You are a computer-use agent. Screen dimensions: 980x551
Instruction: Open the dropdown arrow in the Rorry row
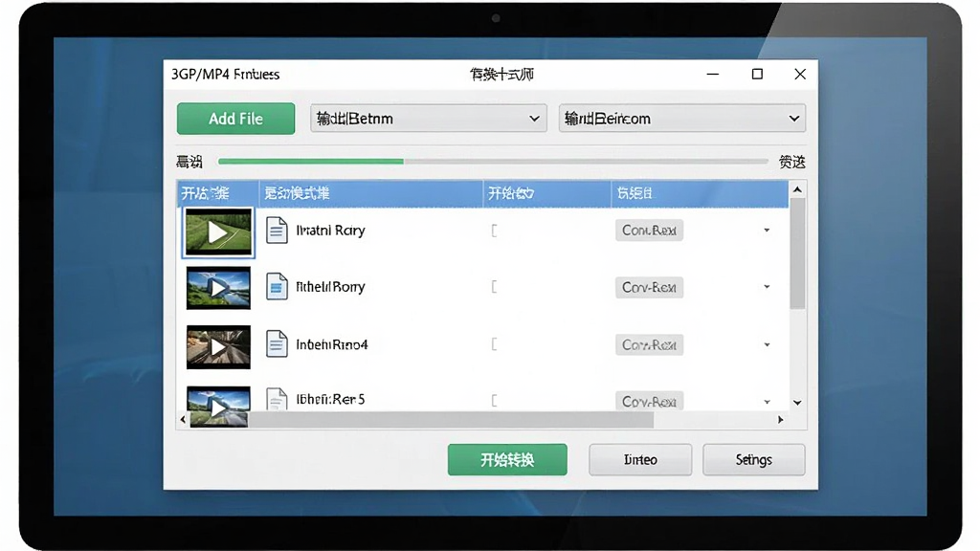point(767,287)
